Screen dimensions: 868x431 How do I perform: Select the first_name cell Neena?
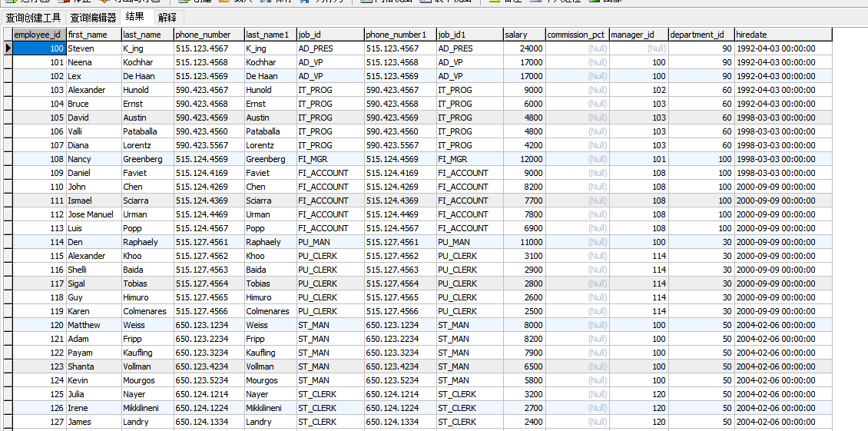(x=94, y=62)
